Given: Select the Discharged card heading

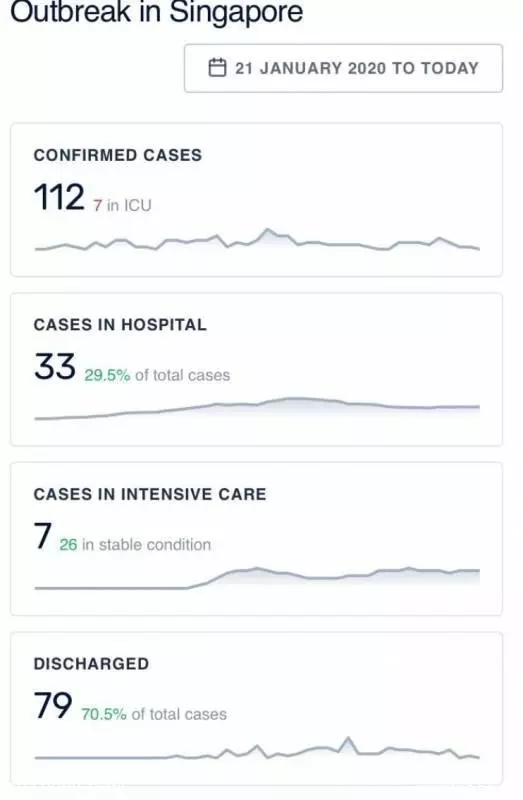Looking at the screenshot, I should 91,663.
